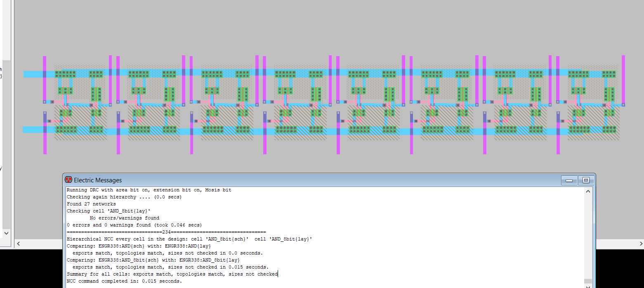Viewport: 644px width, 288px height.
Task: Click the layout canvas left scroll arrow
Action: tap(19, 244)
